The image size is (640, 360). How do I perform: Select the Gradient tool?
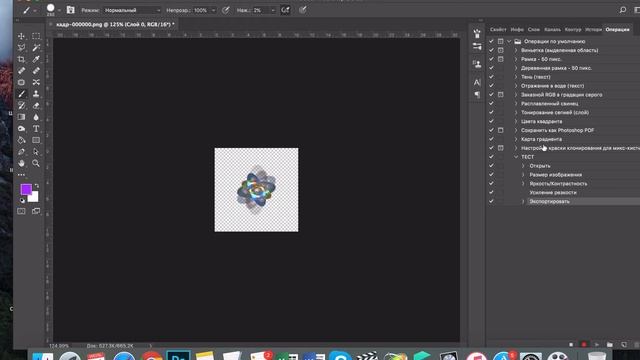click(x=21, y=117)
